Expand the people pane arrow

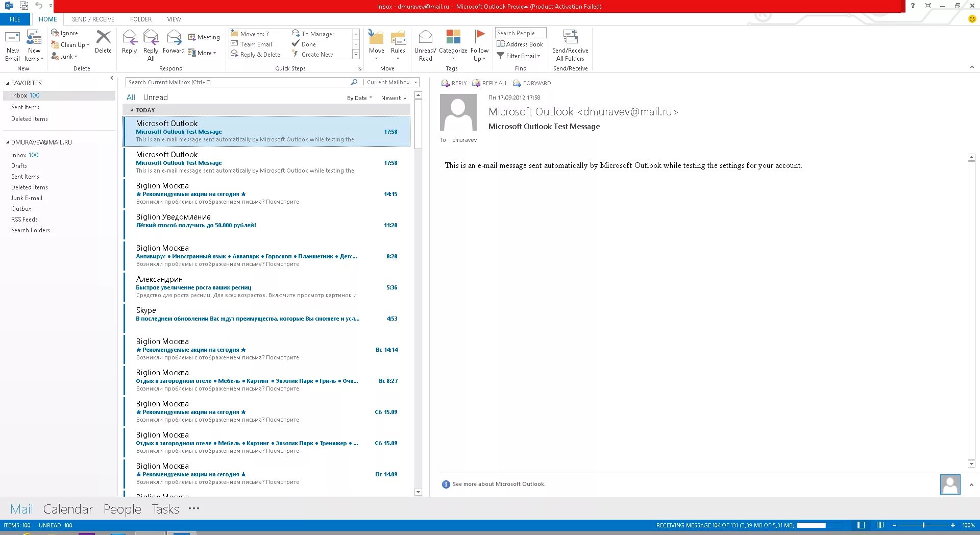click(971, 485)
